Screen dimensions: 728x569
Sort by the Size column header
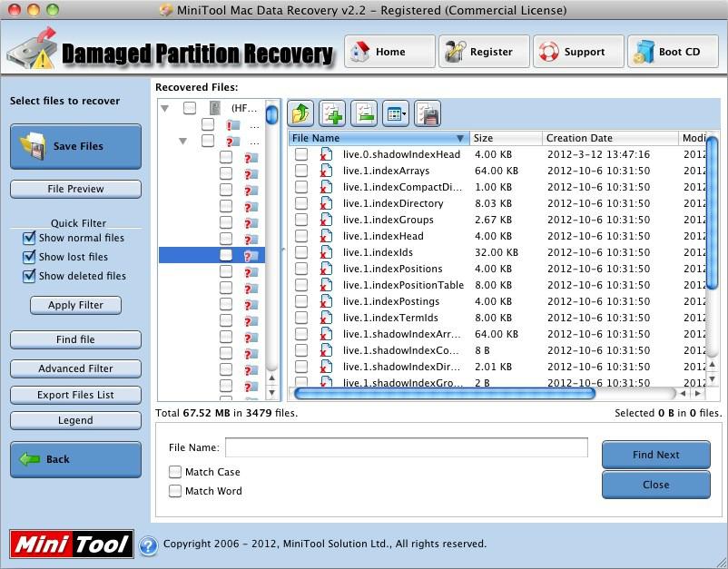click(x=507, y=138)
